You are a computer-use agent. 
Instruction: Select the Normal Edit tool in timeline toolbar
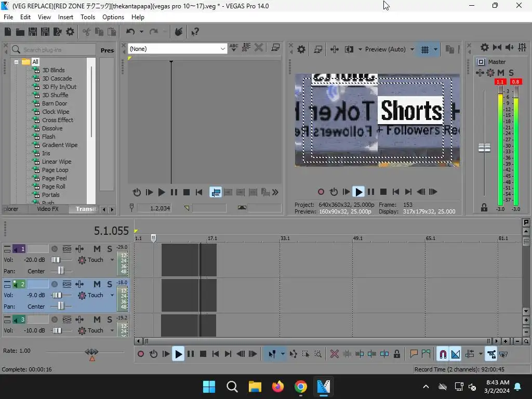coord(272,354)
